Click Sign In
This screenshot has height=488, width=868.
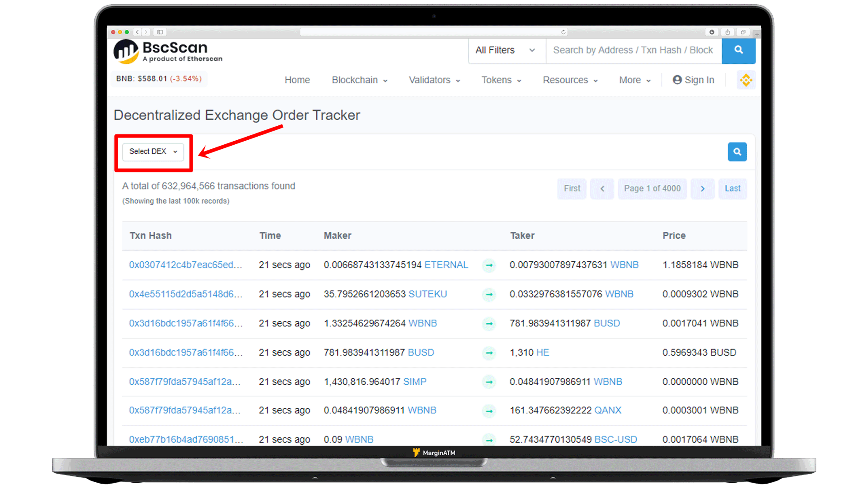tap(693, 80)
